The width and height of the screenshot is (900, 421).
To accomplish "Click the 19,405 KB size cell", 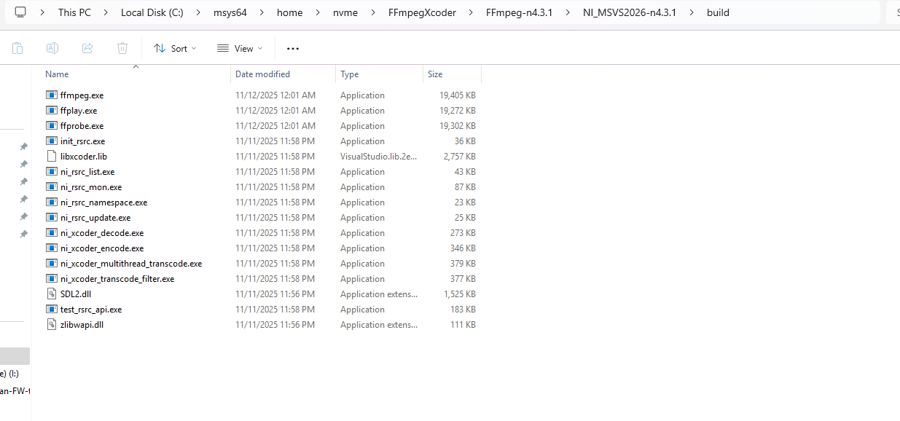I will [457, 95].
